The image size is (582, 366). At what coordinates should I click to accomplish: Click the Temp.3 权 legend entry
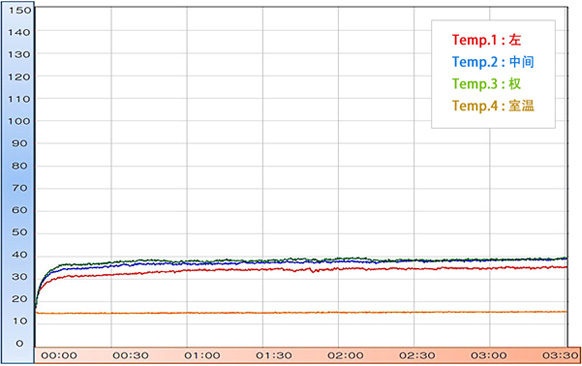point(486,84)
